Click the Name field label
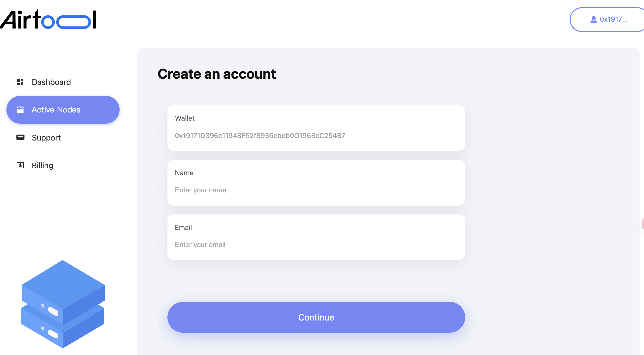Viewport: 644px width, 355px height. (x=184, y=173)
